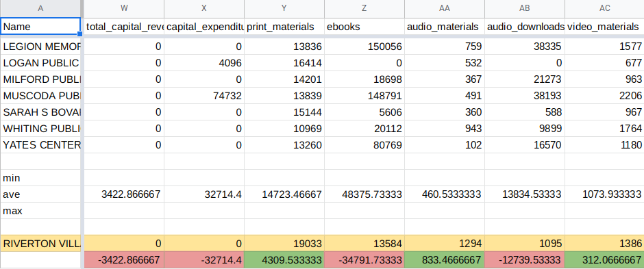
Task: Click capital expenditure value 74732
Action: click(x=204, y=96)
